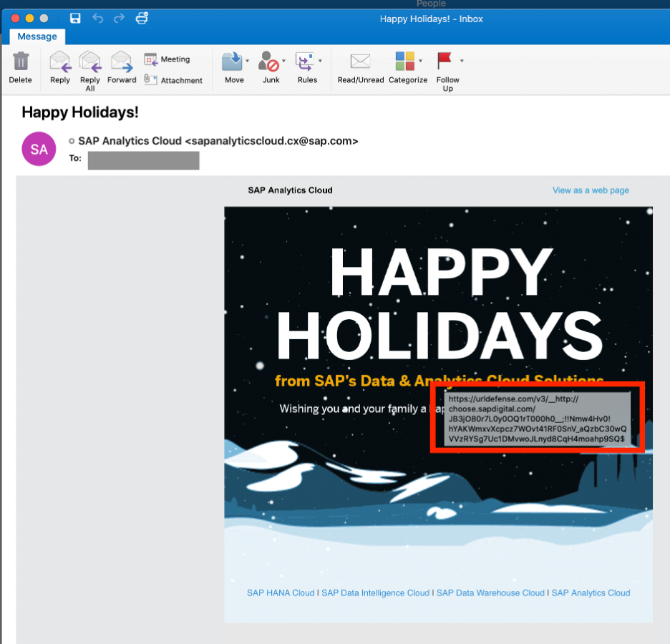Visit the SAP Data Warehouse Cloud link
The height and width of the screenshot is (644, 670).
(x=490, y=592)
